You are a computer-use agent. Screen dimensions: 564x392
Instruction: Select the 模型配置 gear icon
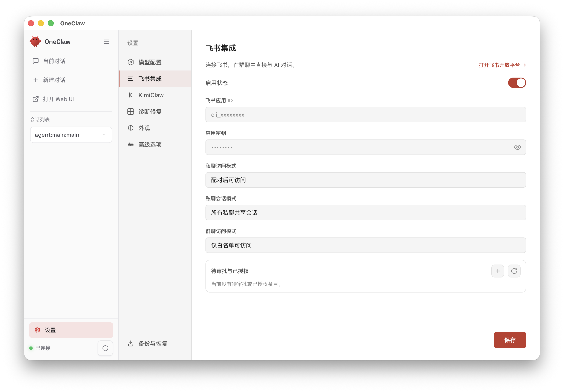pyautogui.click(x=131, y=62)
